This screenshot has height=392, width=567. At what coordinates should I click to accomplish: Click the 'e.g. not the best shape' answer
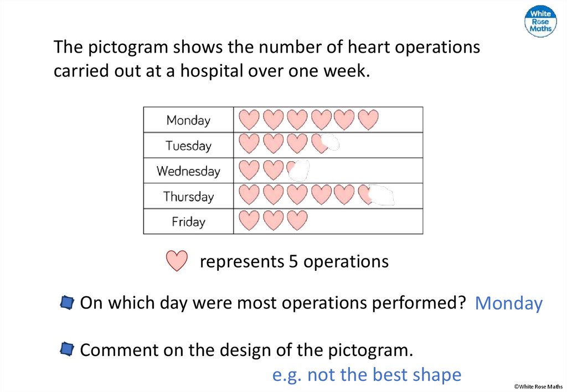coord(367,375)
